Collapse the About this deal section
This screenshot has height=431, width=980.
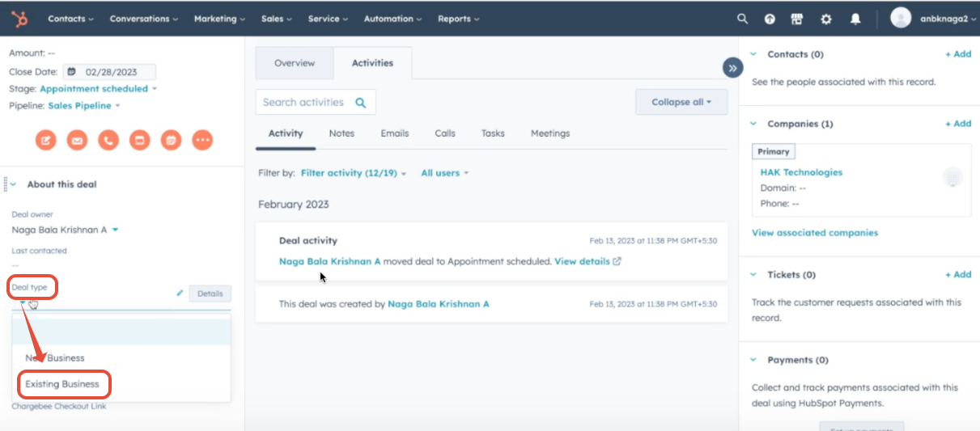14,184
